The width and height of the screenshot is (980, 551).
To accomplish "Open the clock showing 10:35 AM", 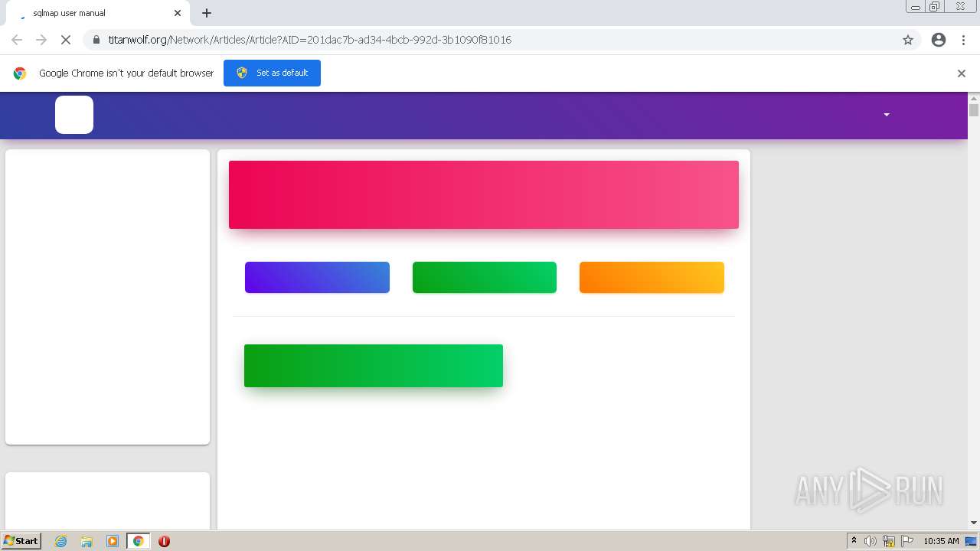I will [x=941, y=541].
